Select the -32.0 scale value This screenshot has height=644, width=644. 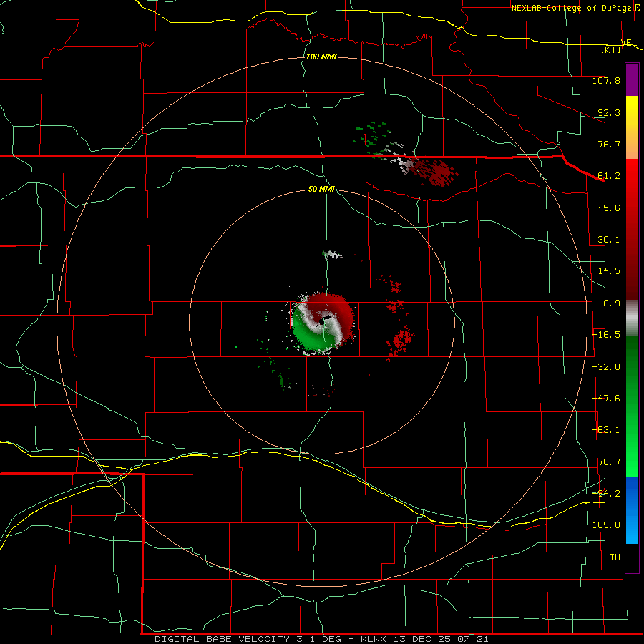(606, 367)
